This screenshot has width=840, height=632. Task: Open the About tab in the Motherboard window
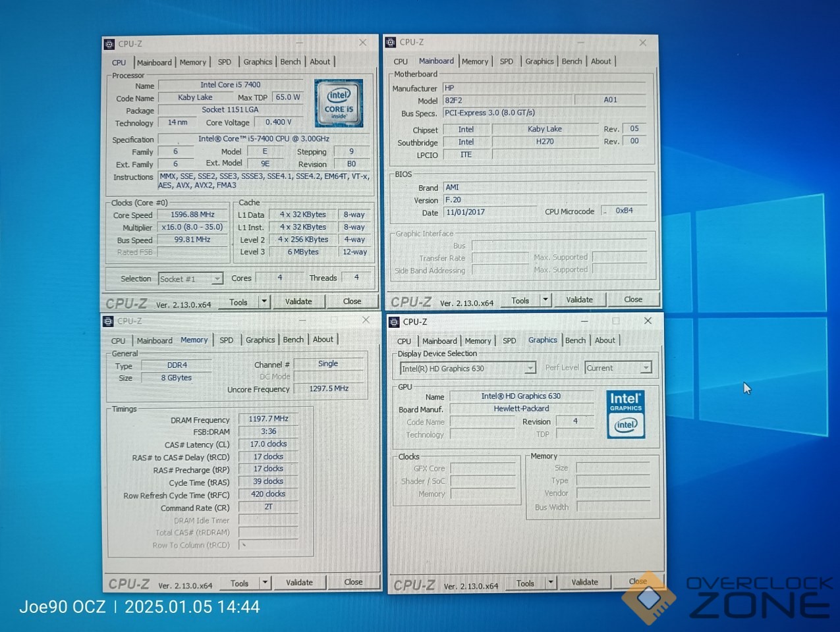601,61
